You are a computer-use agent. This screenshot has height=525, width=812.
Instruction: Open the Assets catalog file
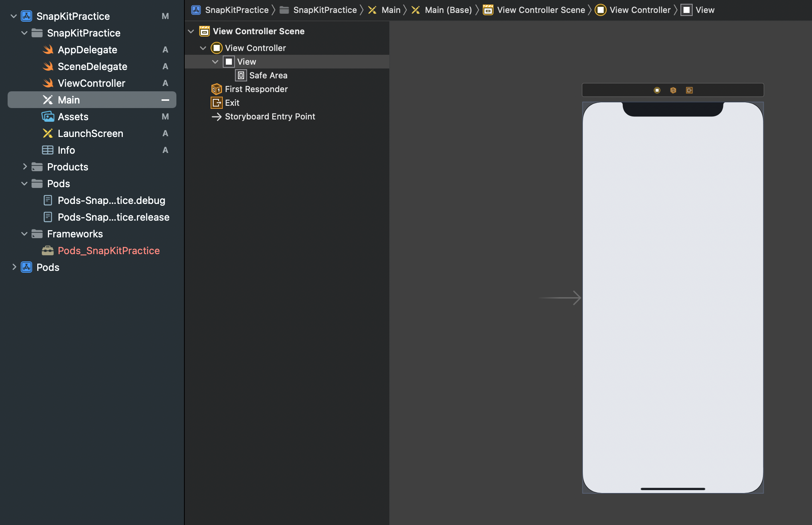73,117
